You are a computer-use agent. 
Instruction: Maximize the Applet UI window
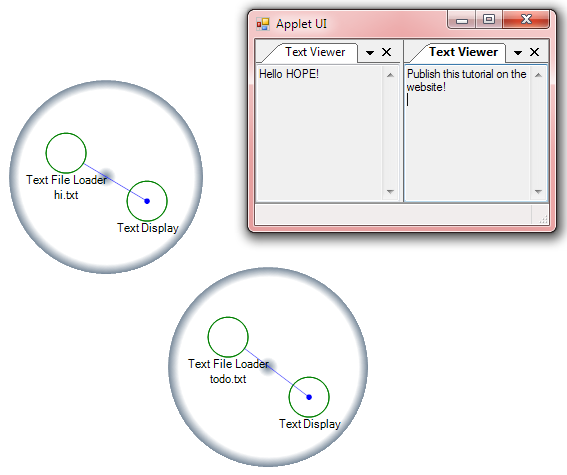point(489,20)
